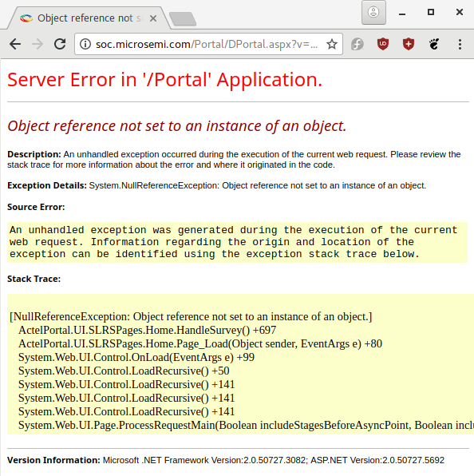Click the 'Stack Trace:' label
Image resolution: width=474 pixels, height=476 pixels.
coord(34,279)
